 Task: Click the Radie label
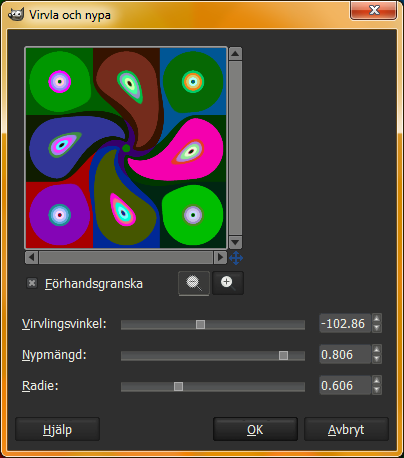pos(40,386)
